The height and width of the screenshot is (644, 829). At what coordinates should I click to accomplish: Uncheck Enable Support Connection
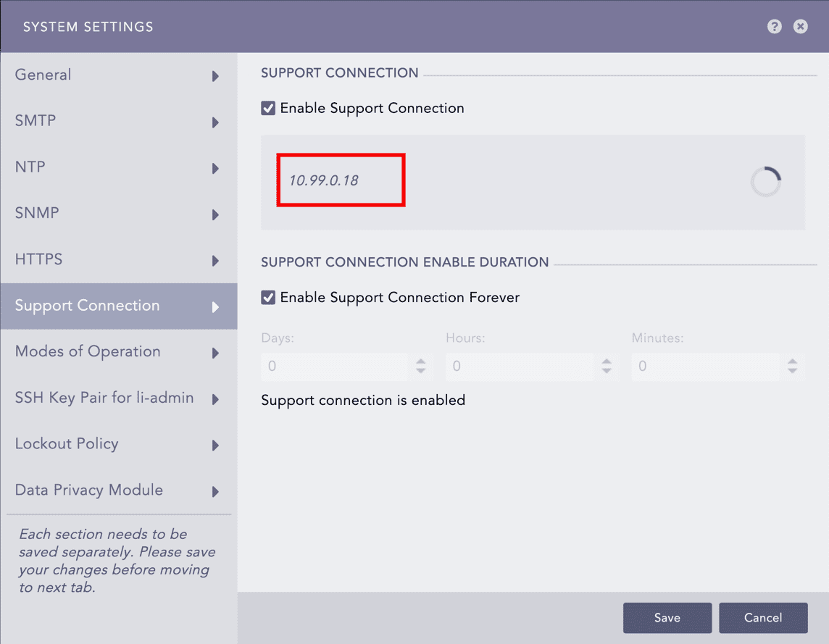pyautogui.click(x=267, y=107)
